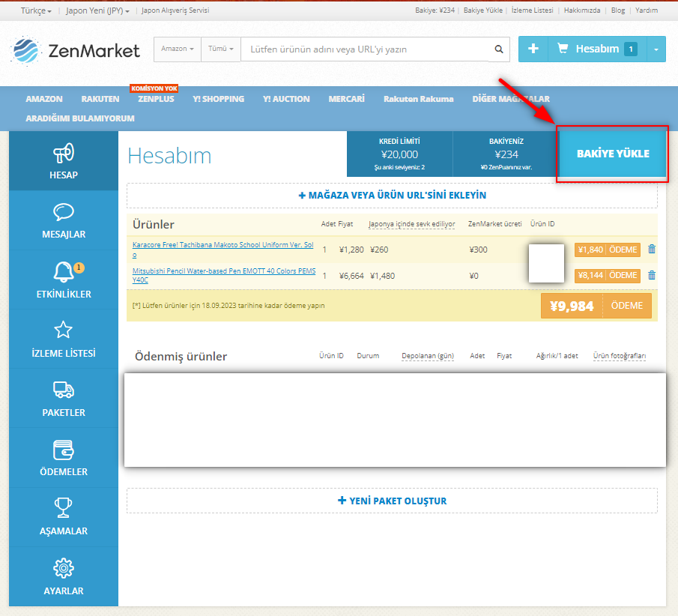
Task: Delete the Mitsubishi Pencil item with trash icon
Action: pyautogui.click(x=652, y=275)
